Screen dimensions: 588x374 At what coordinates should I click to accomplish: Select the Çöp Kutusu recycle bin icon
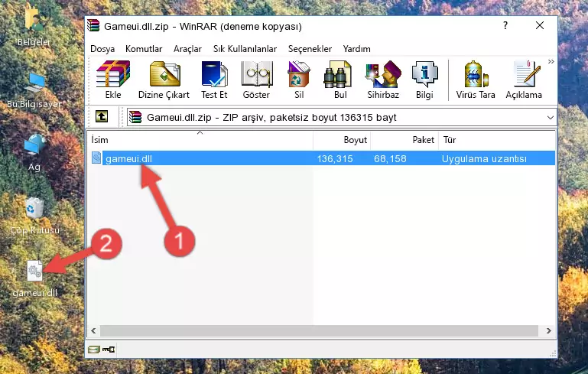pos(34,216)
